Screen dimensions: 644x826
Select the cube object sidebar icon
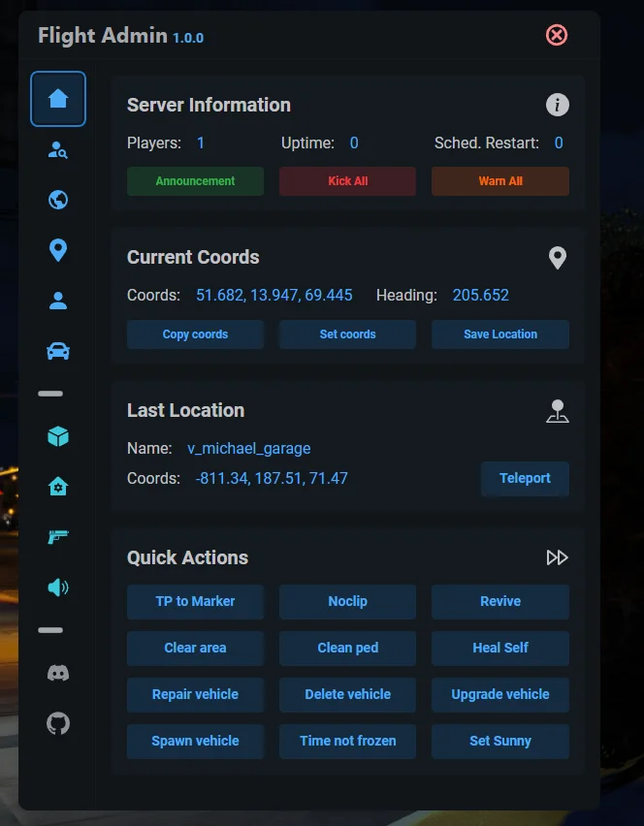[x=58, y=436]
